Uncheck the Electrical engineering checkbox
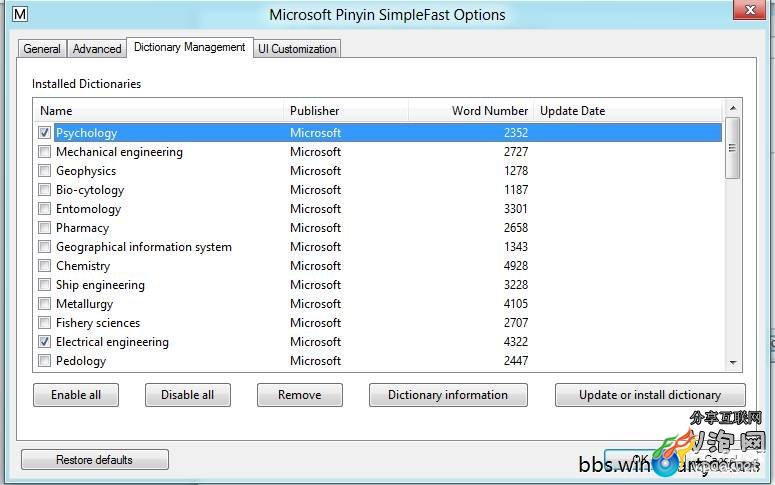This screenshot has height=485, width=775. click(x=44, y=341)
